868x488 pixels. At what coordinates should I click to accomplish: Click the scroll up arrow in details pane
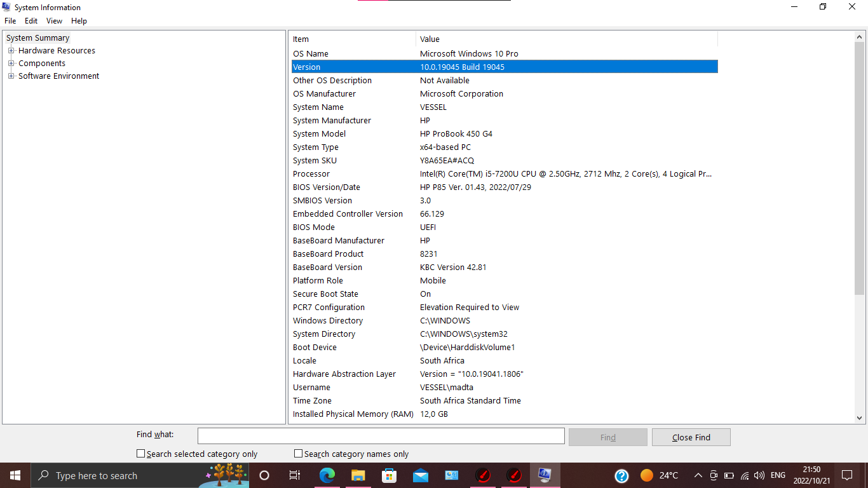859,37
